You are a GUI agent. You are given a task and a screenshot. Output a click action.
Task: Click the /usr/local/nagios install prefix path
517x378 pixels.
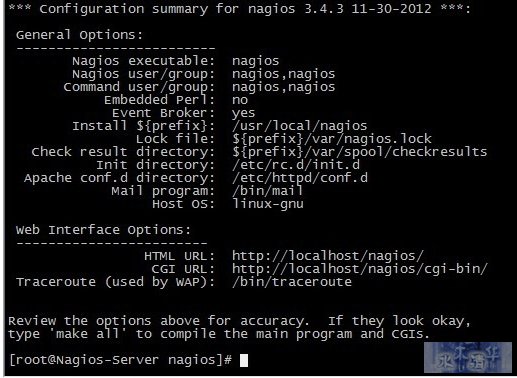click(x=299, y=126)
